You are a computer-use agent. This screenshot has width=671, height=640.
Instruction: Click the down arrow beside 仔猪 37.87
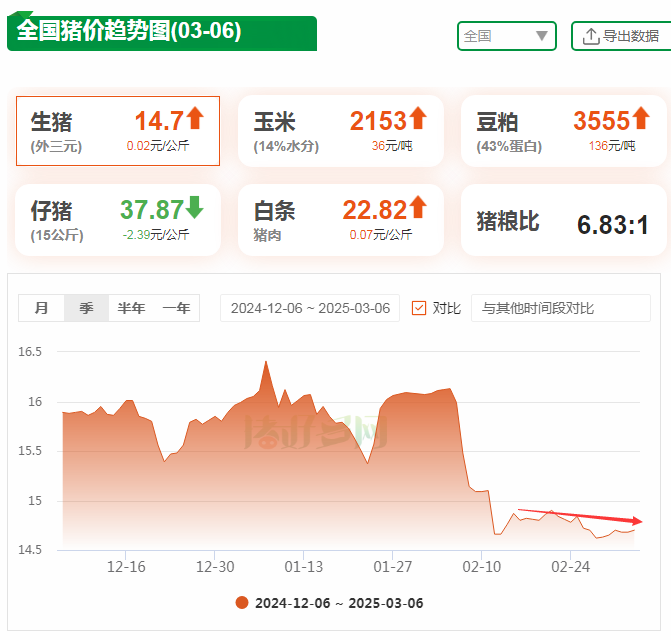[195, 207]
